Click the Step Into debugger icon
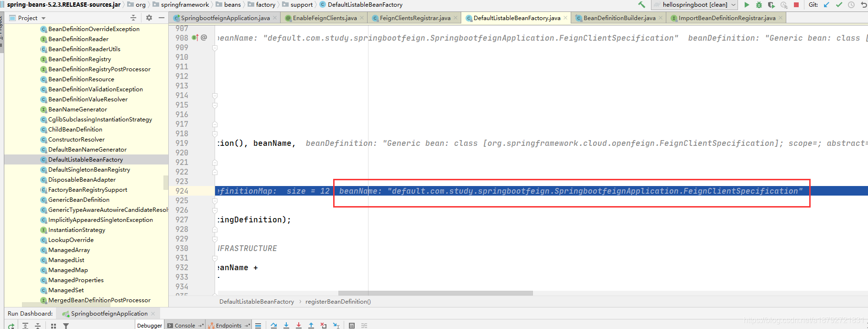 286,326
